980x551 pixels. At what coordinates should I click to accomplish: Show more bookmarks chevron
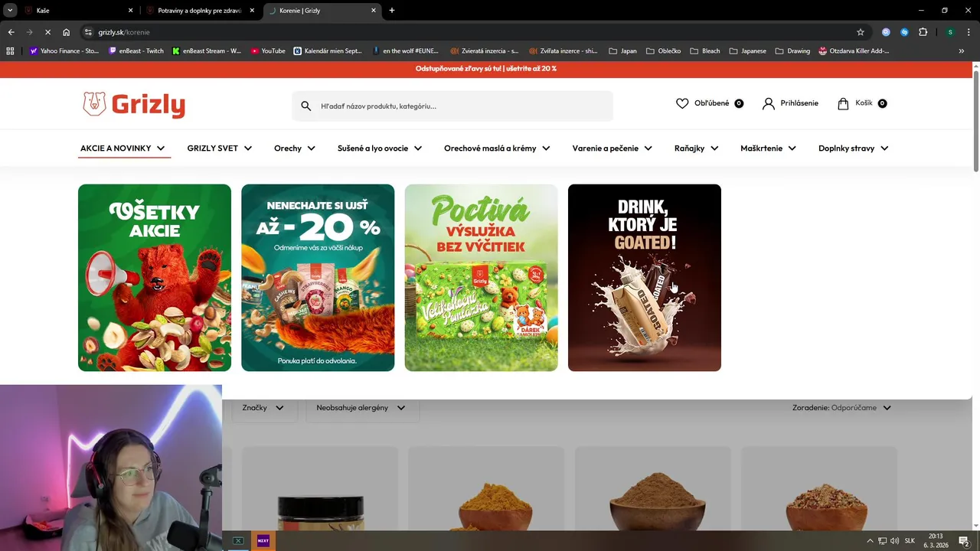click(x=962, y=51)
